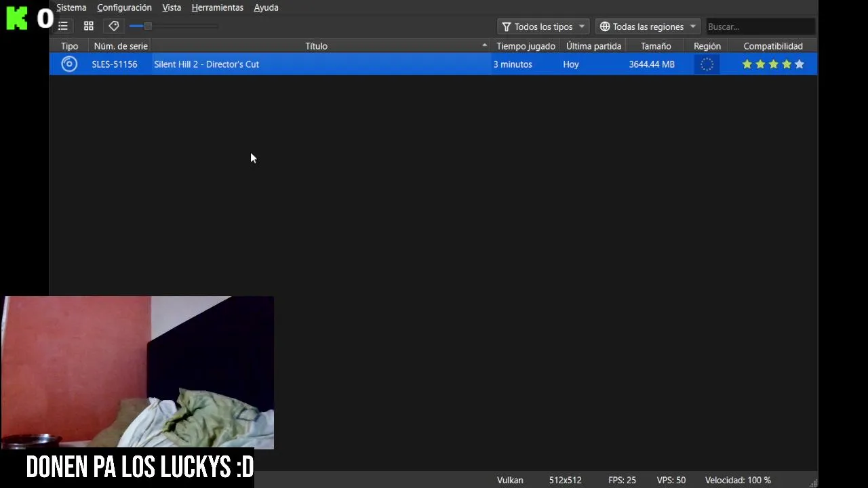Click the disc type icon for SLES-51156

pyautogui.click(x=69, y=64)
